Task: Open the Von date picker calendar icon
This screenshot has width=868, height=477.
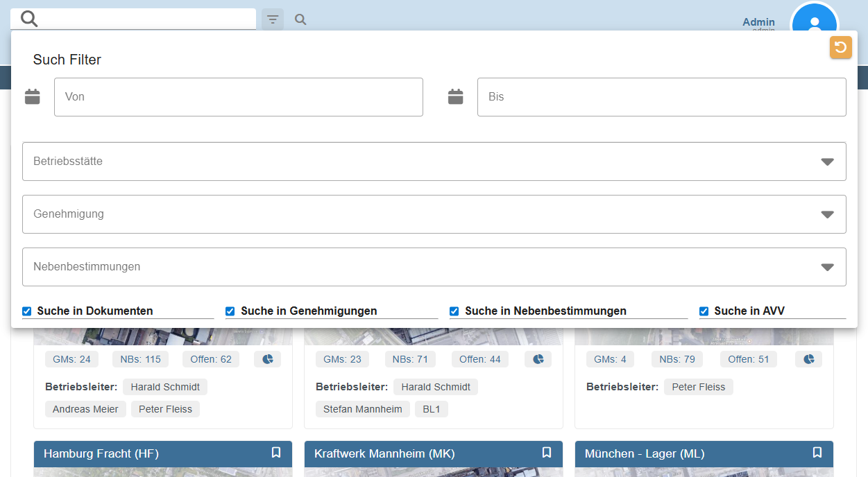Action: 32,96
